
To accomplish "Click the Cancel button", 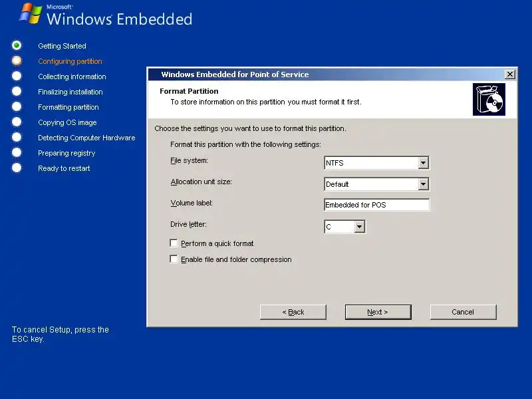I will pos(463,312).
